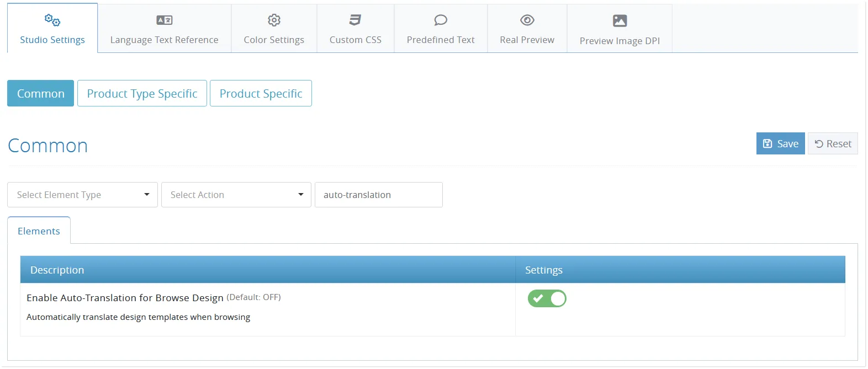Click the 'Enable Auto-Translation for Browse Design' text
Viewport: 868px width, 369px height.
(x=125, y=298)
